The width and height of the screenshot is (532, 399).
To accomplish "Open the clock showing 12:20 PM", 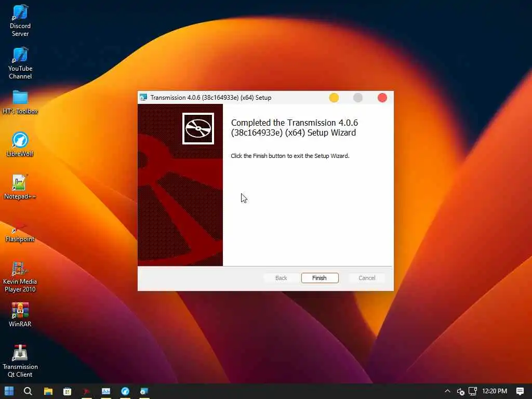I will point(495,391).
